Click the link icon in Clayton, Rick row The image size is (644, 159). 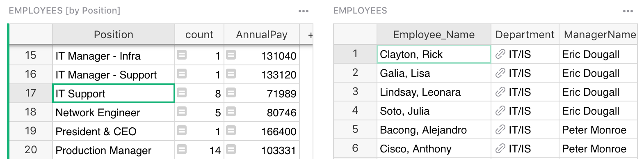pyautogui.click(x=500, y=54)
